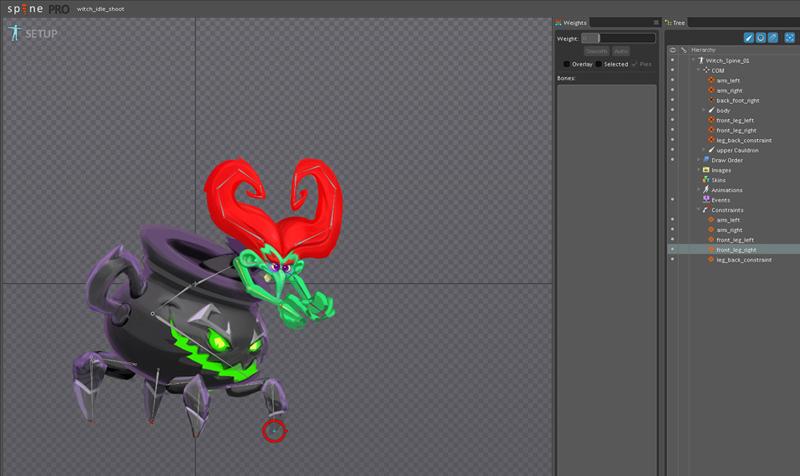This screenshot has height=476, width=800.
Task: Collapse the Constraints node
Action: point(698,210)
